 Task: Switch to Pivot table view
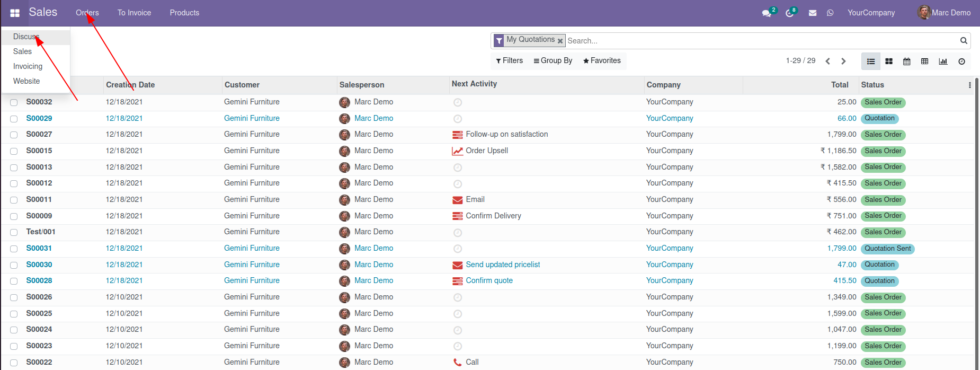pos(925,61)
